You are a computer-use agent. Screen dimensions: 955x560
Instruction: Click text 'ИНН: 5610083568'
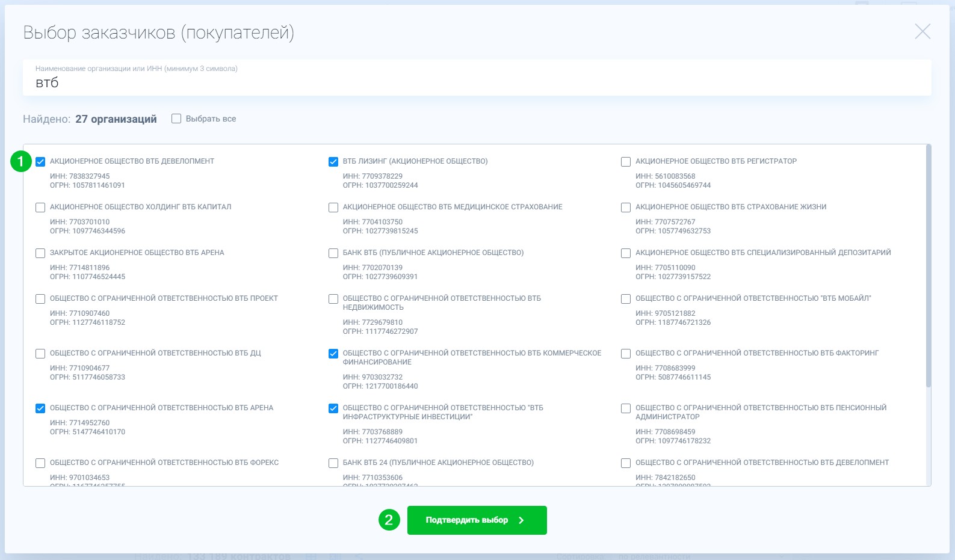[666, 176]
